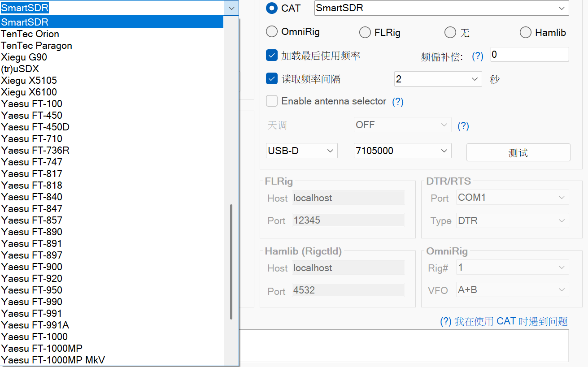Open the 天调 OFF dropdown
The height and width of the screenshot is (367, 588).
tap(403, 125)
